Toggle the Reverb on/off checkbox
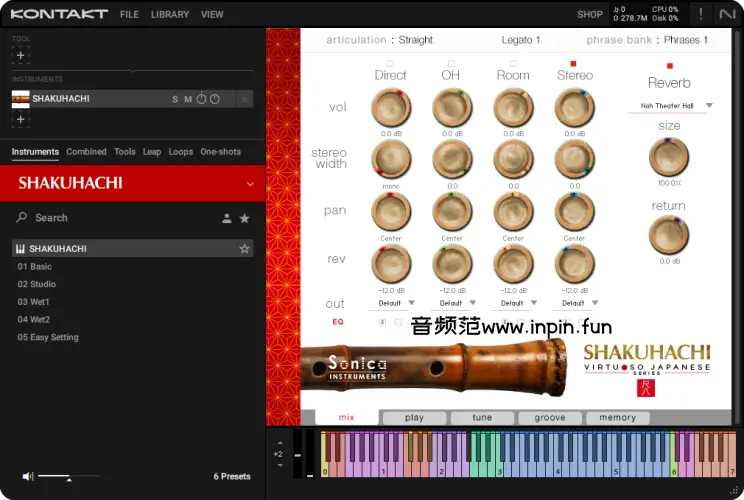This screenshot has width=744, height=500. coord(669,66)
